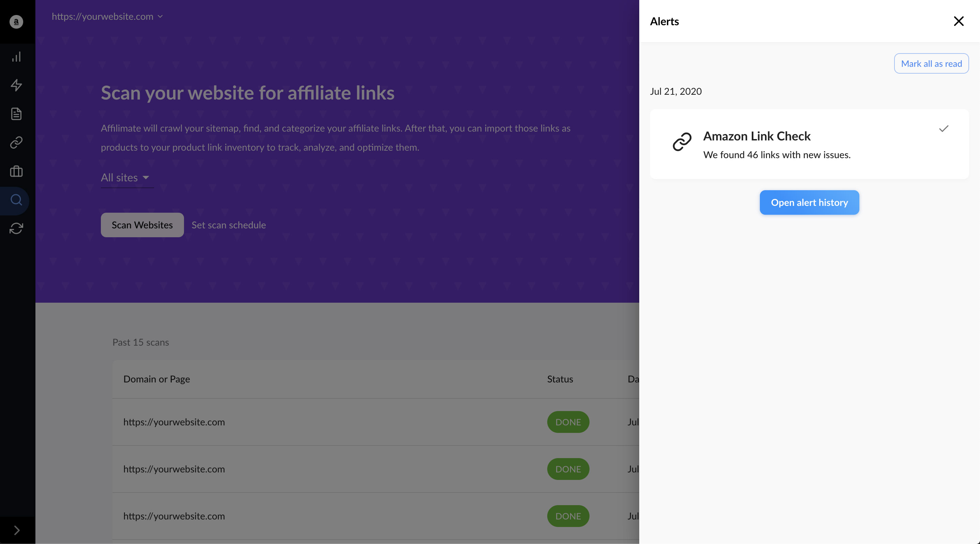This screenshot has width=980, height=544.
Task: Click Set scan schedule menu option
Action: click(229, 224)
